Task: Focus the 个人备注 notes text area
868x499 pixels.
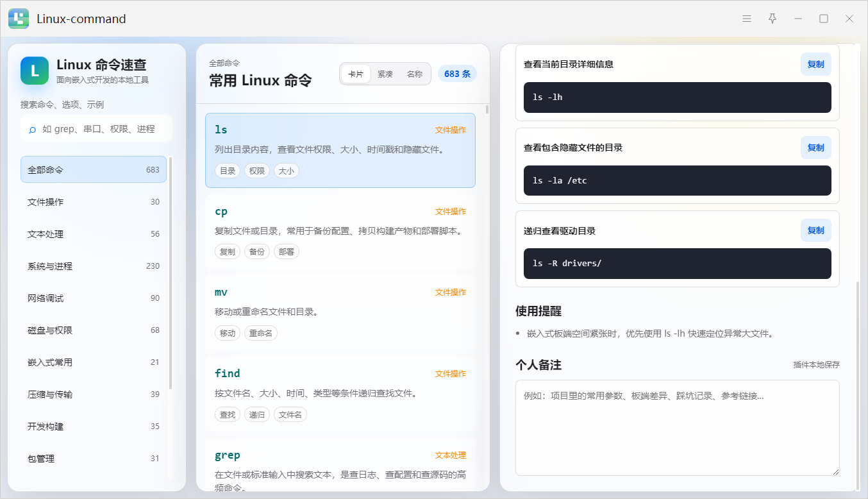Action: [x=678, y=428]
